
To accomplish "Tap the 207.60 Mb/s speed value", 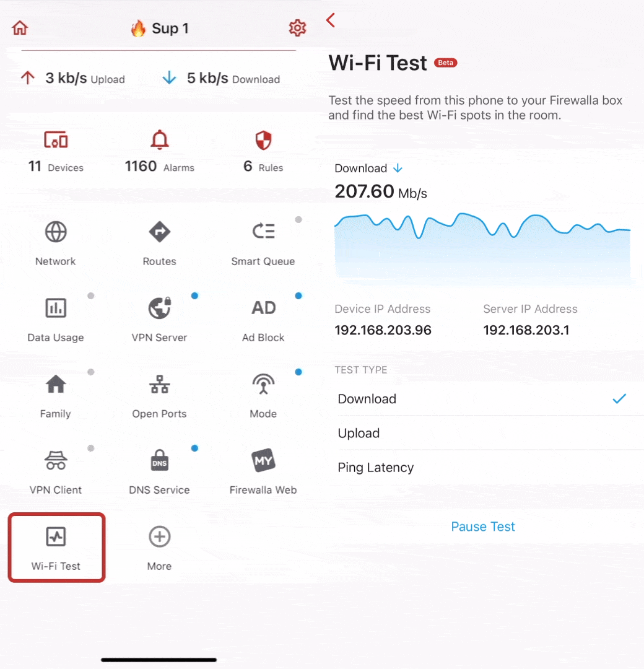I will pos(380,191).
